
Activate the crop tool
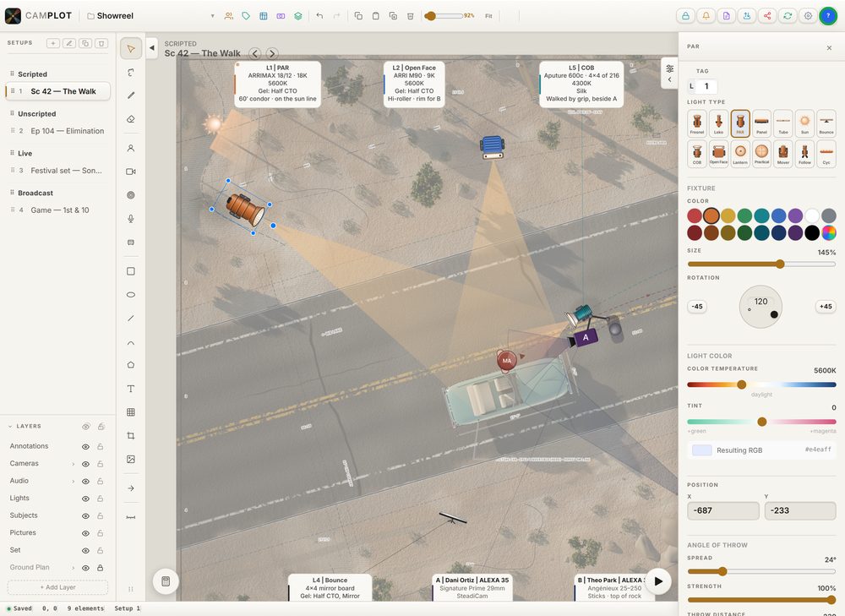click(x=131, y=435)
